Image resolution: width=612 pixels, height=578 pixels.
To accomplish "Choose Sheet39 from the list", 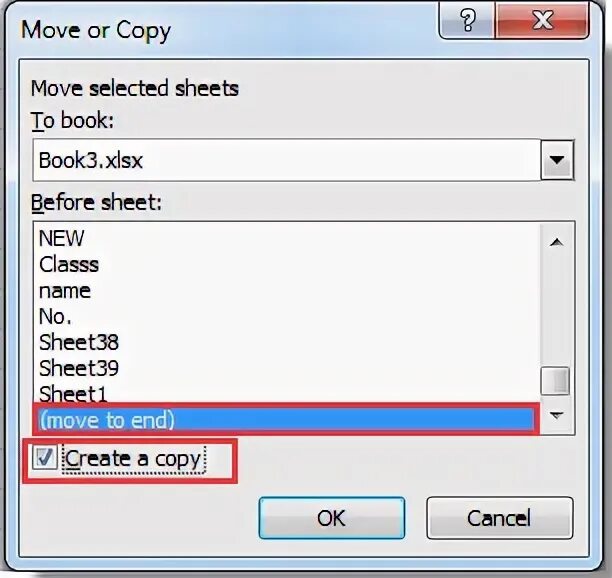I will (x=78, y=368).
